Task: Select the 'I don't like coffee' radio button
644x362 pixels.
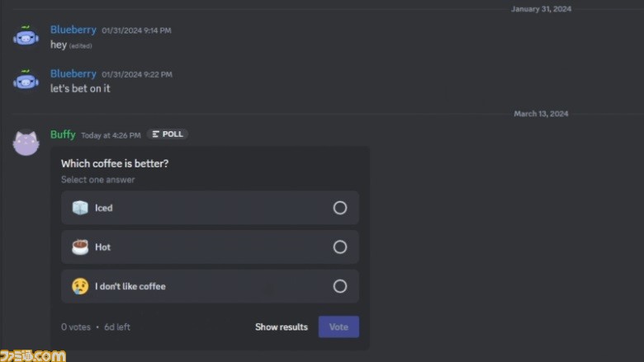Action: 339,286
